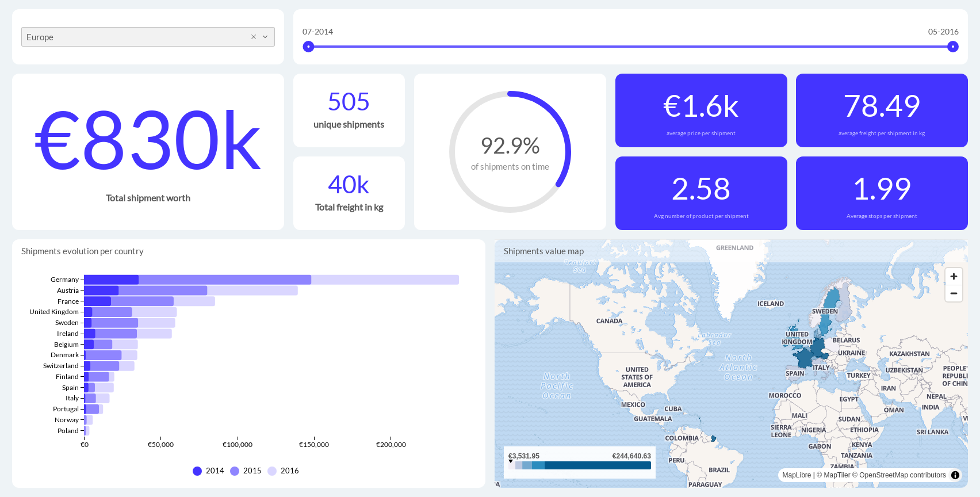Click Germany's 2014 bar segment
This screenshot has height=497, width=980.
click(x=111, y=280)
